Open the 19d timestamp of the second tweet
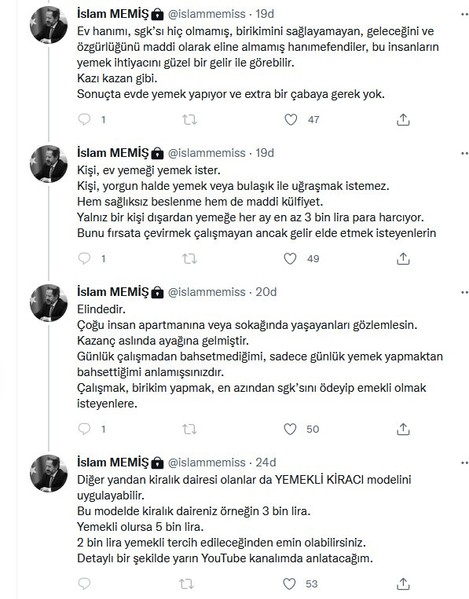The image size is (469, 599). click(265, 153)
